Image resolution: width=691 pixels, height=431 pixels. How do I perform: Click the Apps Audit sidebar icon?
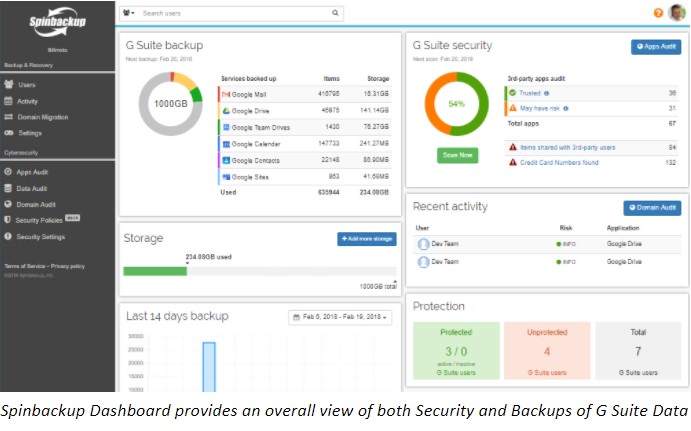click(8, 172)
